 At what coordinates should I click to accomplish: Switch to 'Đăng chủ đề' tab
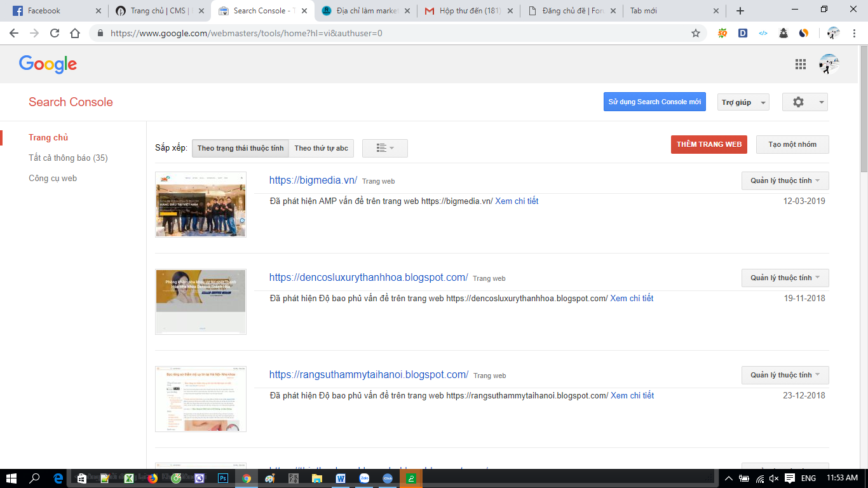(571, 11)
